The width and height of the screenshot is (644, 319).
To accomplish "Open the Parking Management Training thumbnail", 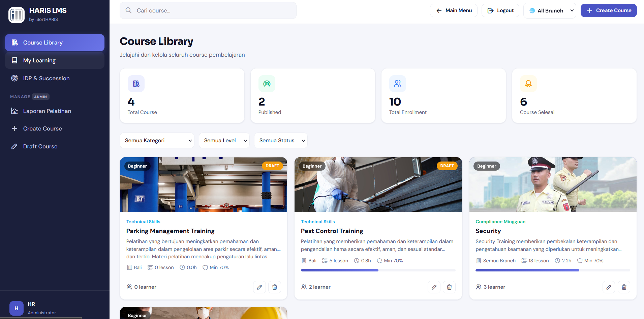I will (x=204, y=184).
